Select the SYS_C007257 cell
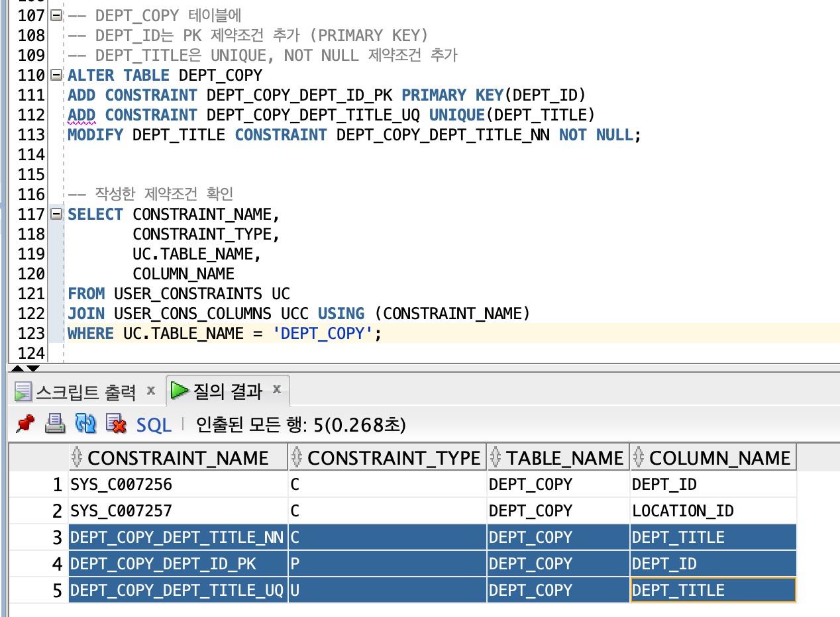Screen dimensions: 840x617 [x=178, y=511]
